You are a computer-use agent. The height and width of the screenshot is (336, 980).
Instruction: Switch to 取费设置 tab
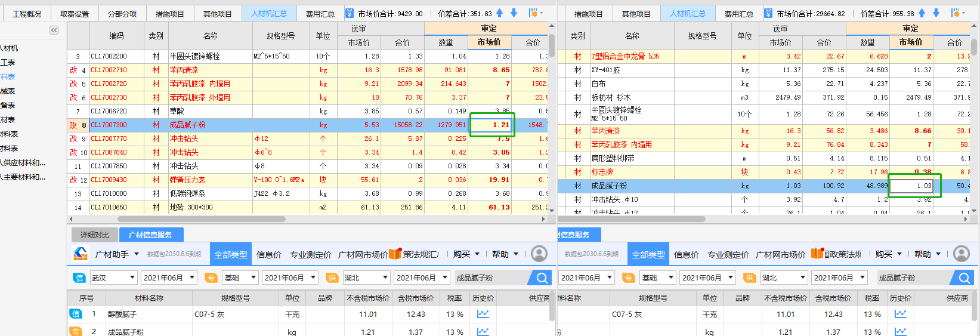click(x=75, y=14)
